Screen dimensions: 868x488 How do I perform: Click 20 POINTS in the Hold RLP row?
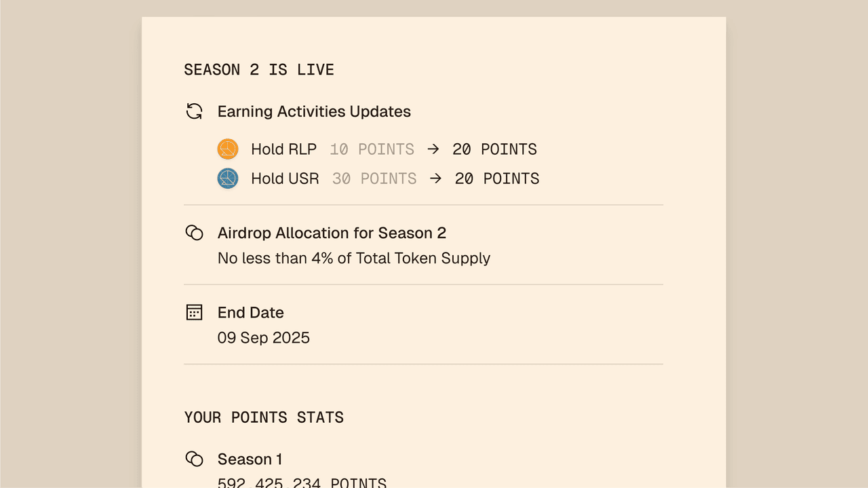494,149
